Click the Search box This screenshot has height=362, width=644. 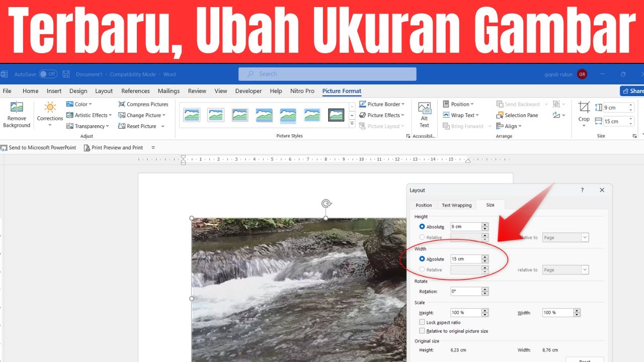pyautogui.click(x=327, y=74)
